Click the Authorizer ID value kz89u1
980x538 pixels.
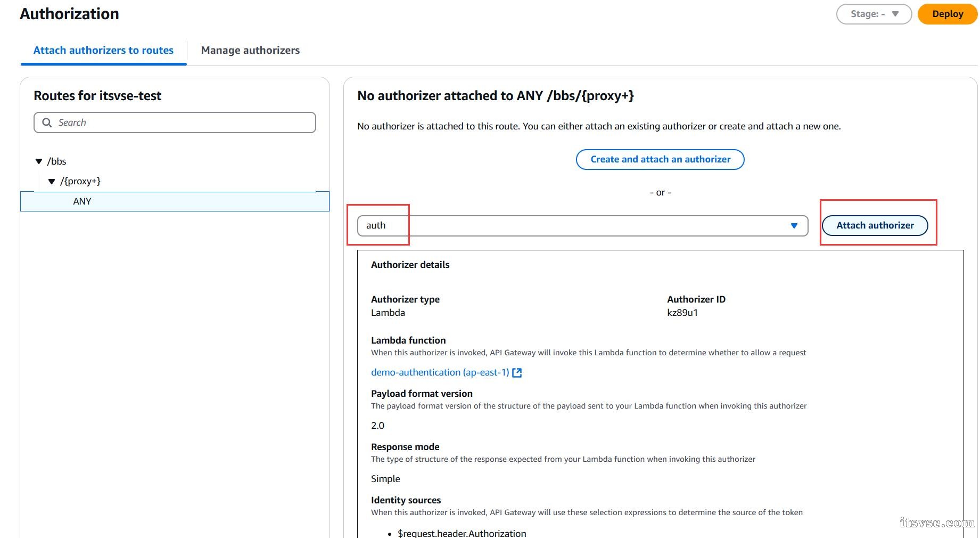pyautogui.click(x=682, y=313)
